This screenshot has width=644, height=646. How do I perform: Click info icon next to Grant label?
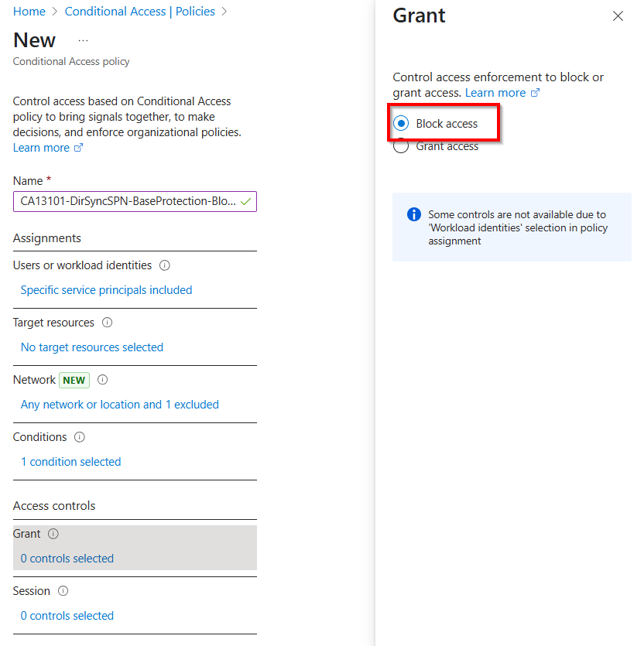(x=53, y=534)
